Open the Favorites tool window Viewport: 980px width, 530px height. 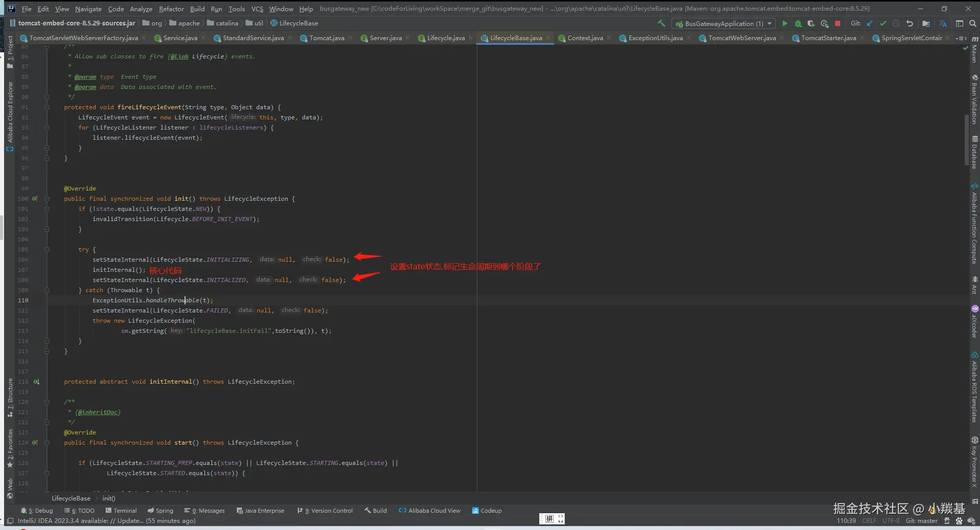10,449
